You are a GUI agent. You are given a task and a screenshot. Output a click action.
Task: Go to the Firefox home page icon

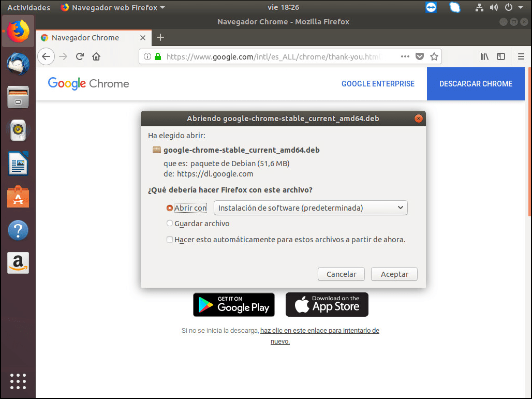(x=96, y=57)
